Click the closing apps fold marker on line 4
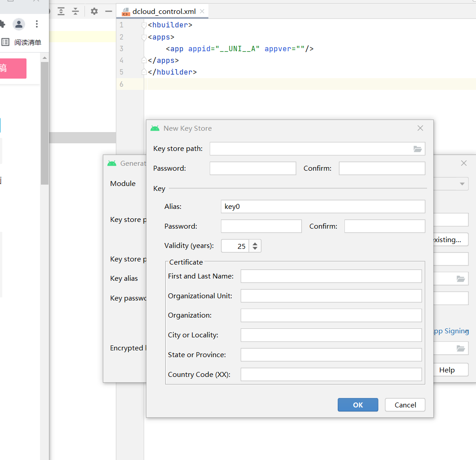This screenshot has height=460, width=476. pyautogui.click(x=144, y=60)
